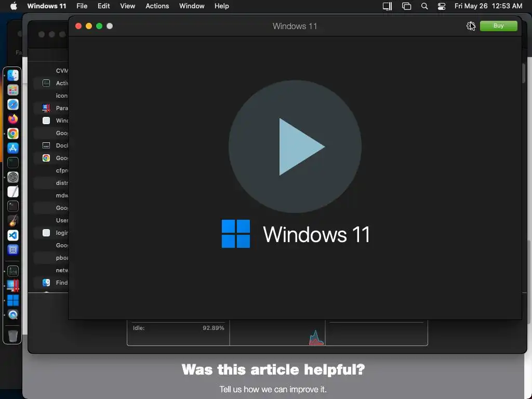This screenshot has height=399, width=532.
Task: Open the Apple menu
Action: click(x=14, y=6)
